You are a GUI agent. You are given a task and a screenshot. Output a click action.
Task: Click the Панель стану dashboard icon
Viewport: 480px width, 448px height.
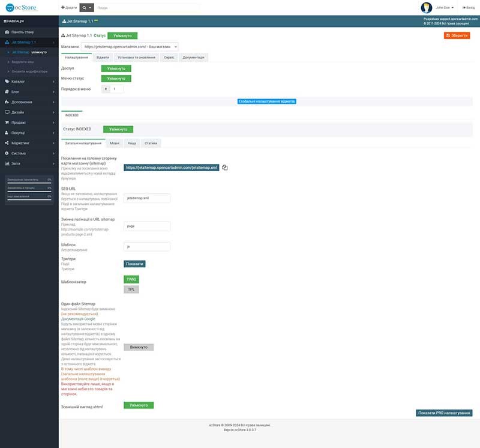7,32
